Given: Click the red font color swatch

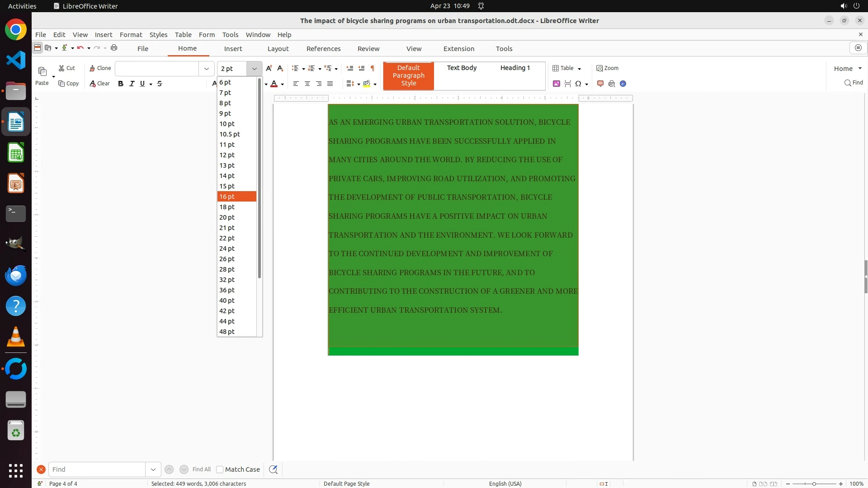Looking at the screenshot, I should [274, 84].
